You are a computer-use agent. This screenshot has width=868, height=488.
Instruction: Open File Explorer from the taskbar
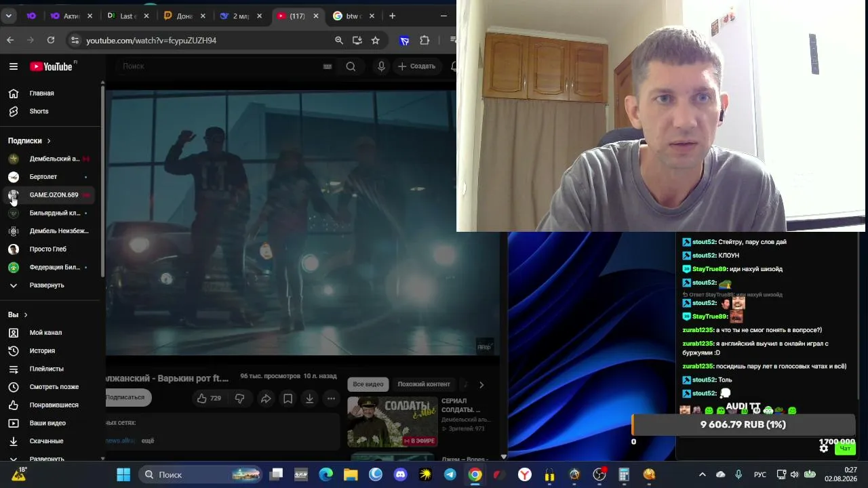[351, 474]
